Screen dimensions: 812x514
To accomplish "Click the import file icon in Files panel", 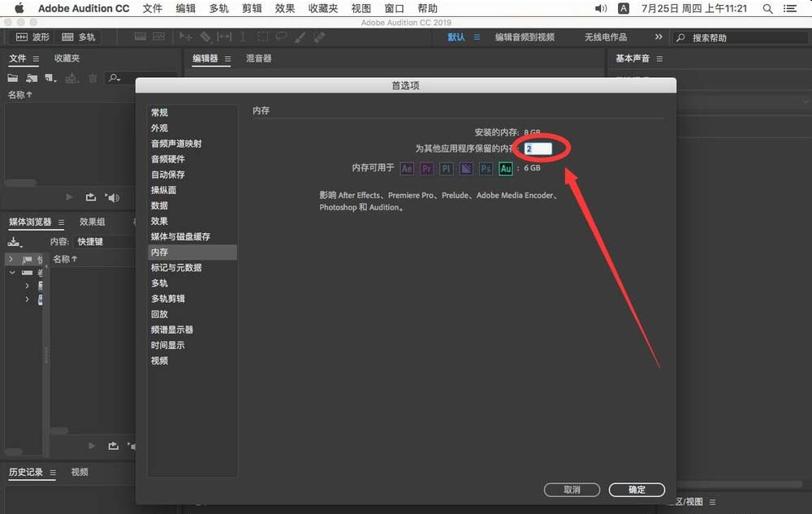I will [32, 78].
